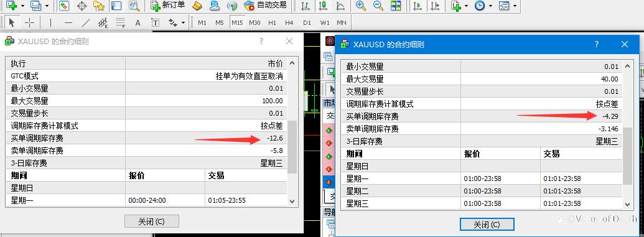Expand arrows objects dropdown arrow
The image size is (644, 237).
click(x=183, y=22)
